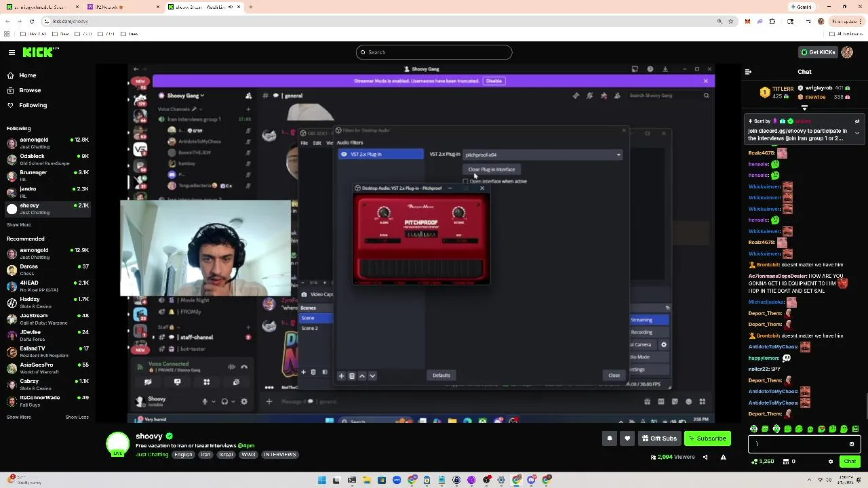
Task: Click the add filter plus icon in OBS
Action: click(341, 375)
